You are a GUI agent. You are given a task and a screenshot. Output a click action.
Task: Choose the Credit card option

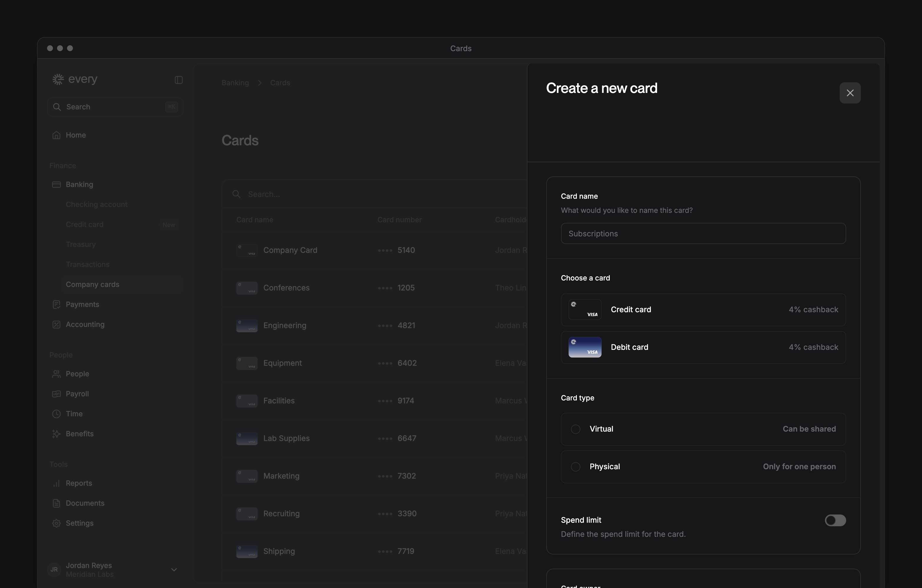703,310
